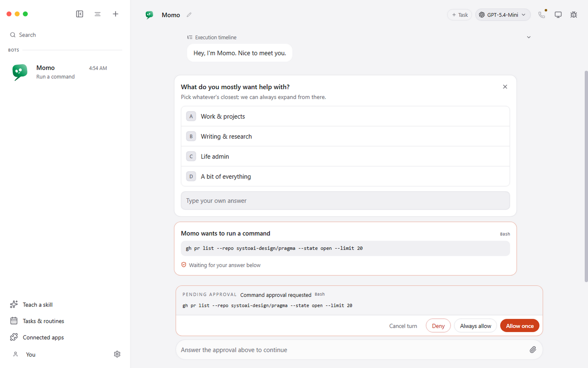Select option A Work & projects
This screenshot has width=588, height=368.
(345, 116)
